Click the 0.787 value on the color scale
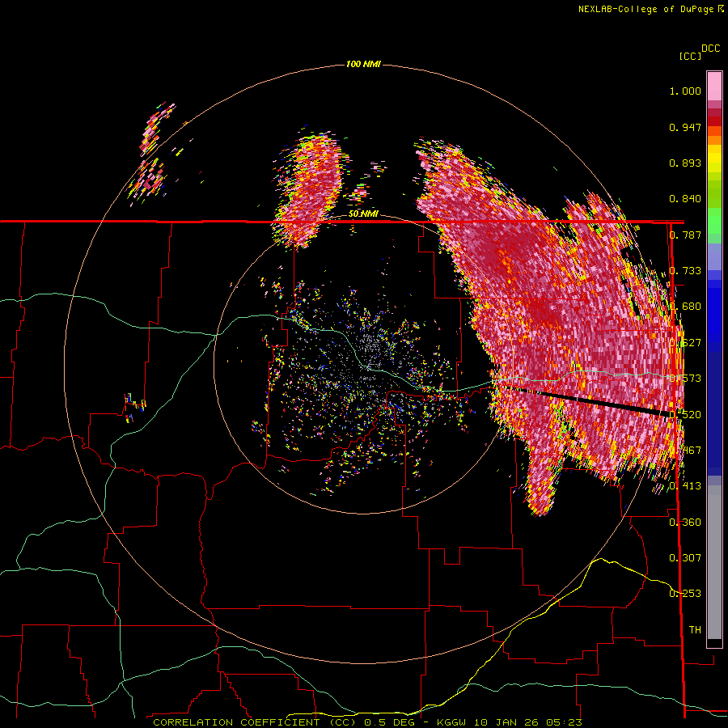This screenshot has height=728, width=728. click(685, 235)
